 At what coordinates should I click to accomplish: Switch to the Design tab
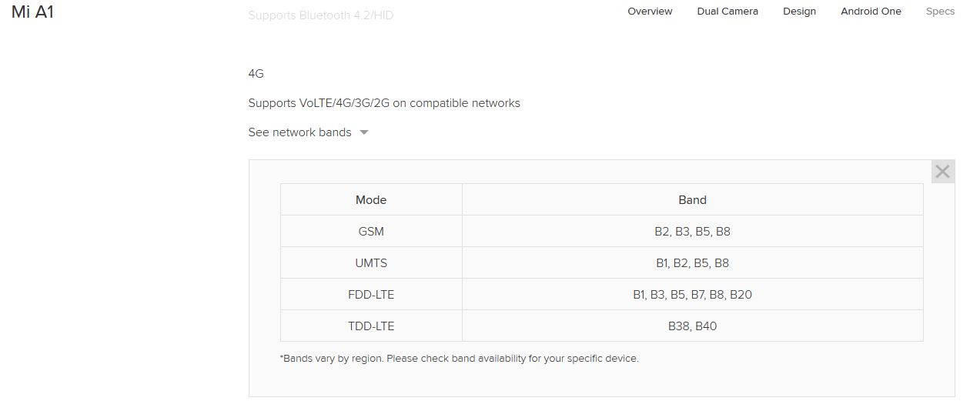(799, 12)
